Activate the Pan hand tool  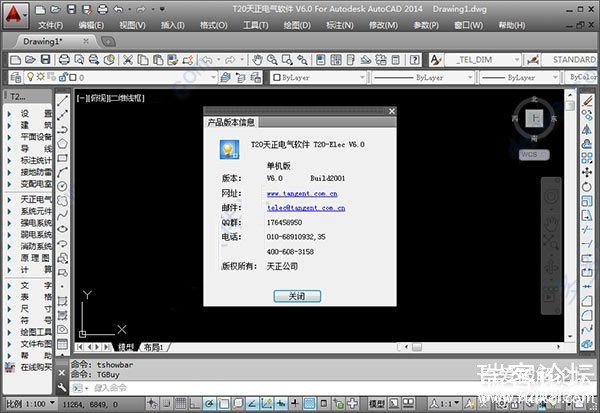pyautogui.click(x=257, y=60)
